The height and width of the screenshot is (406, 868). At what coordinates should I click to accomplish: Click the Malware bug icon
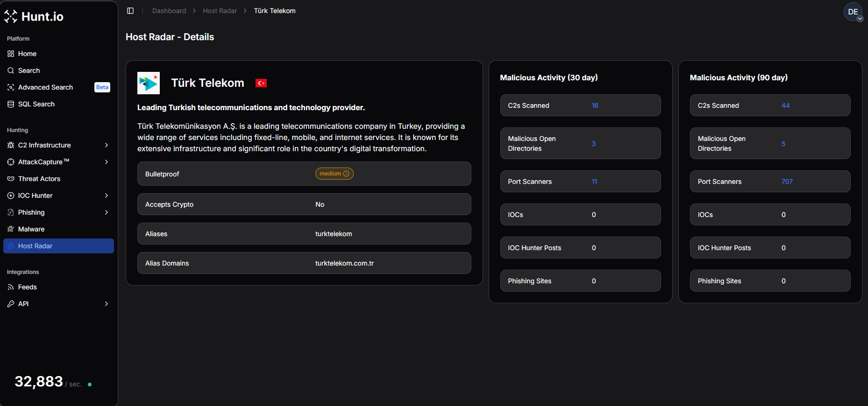(x=11, y=229)
